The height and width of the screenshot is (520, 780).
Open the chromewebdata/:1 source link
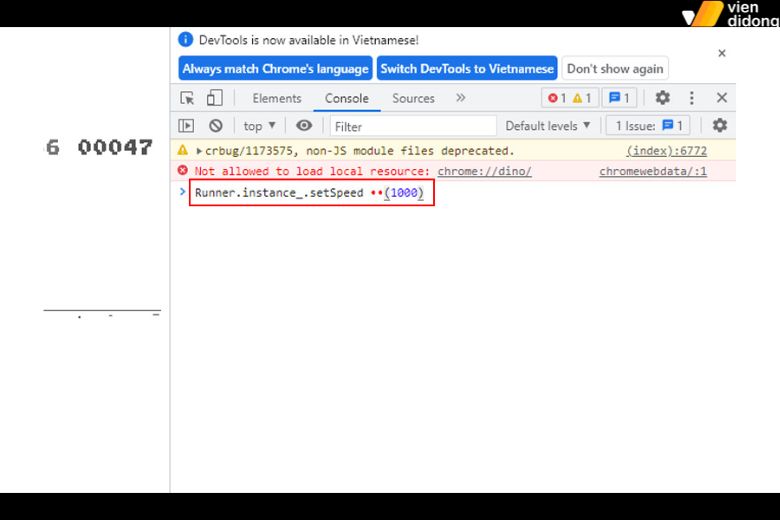(653, 171)
